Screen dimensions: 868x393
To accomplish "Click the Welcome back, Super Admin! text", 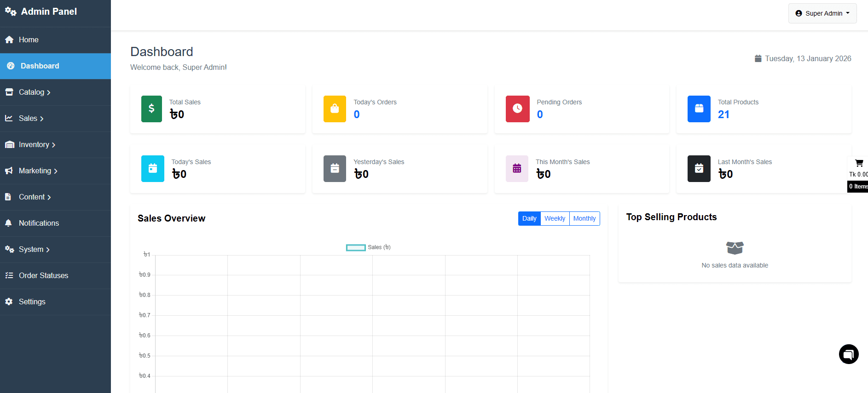I will click(179, 67).
